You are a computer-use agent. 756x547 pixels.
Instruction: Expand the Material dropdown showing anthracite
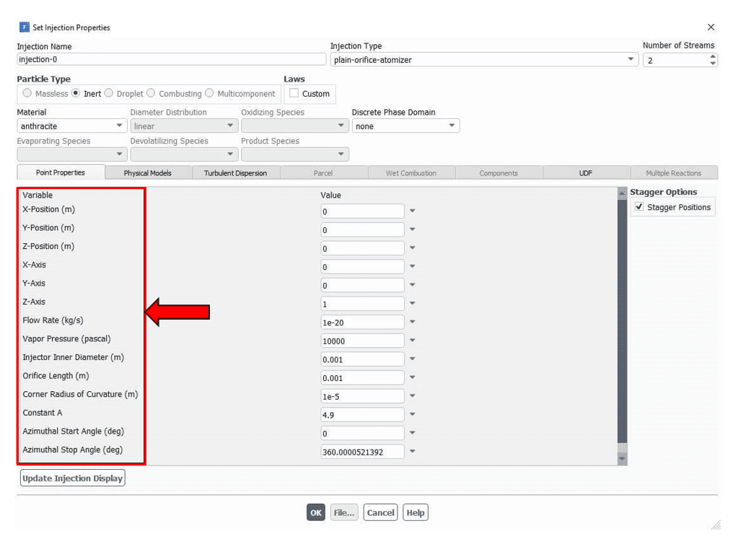click(x=71, y=126)
